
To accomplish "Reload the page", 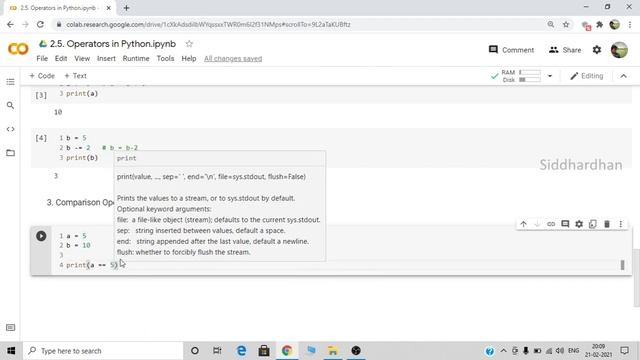I will [40, 24].
